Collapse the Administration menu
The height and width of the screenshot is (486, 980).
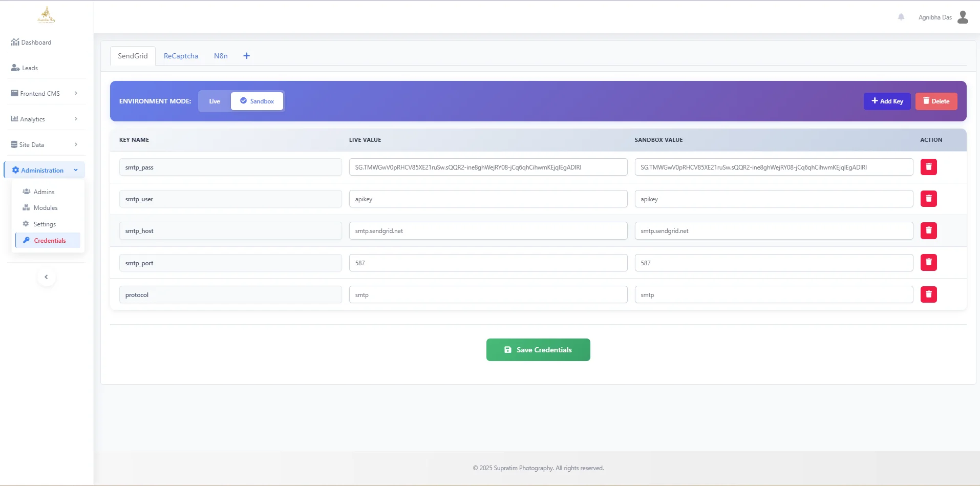(x=44, y=171)
